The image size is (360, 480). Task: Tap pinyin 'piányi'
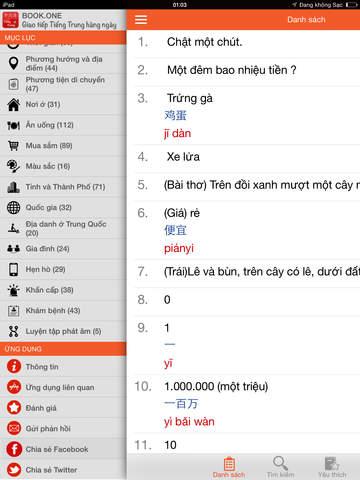179,249
